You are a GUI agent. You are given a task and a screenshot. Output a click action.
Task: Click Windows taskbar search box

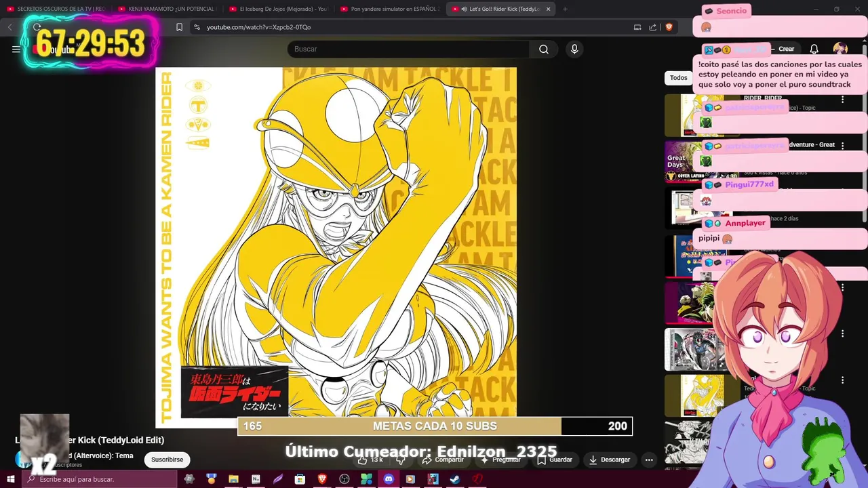pyautogui.click(x=99, y=479)
